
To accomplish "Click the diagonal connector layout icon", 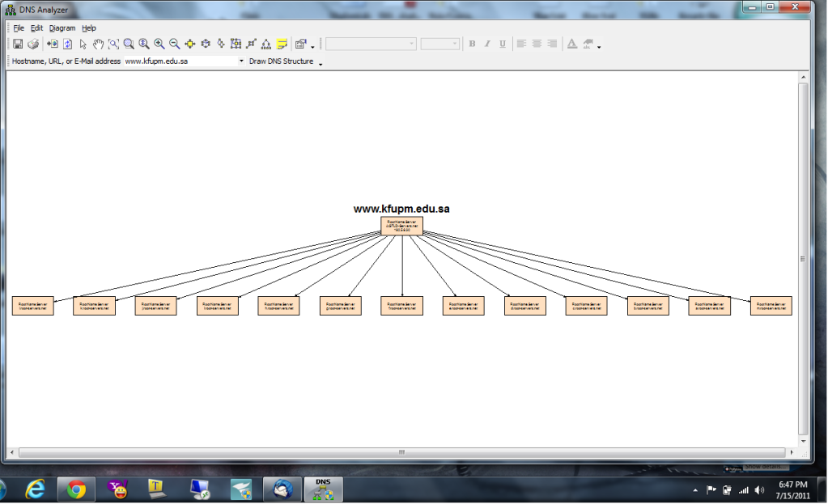I will [x=252, y=44].
